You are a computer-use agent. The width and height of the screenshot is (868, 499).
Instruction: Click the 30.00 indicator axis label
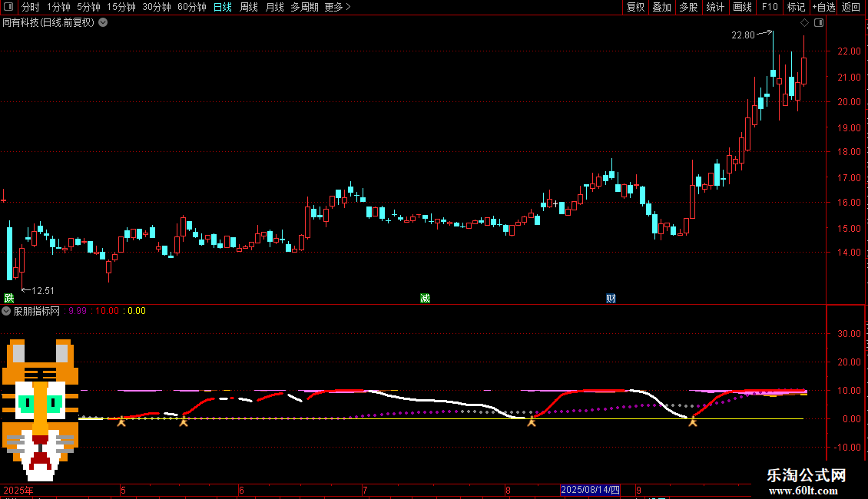[849, 334]
